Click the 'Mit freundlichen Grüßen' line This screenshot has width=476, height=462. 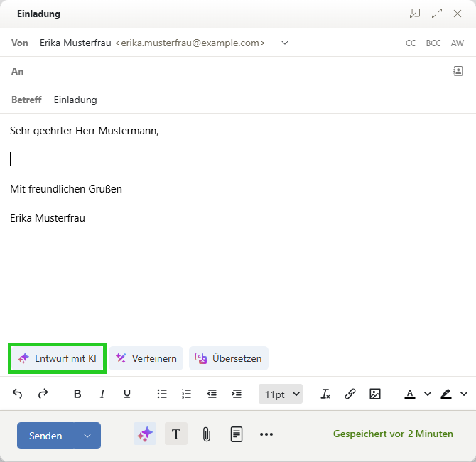click(x=66, y=189)
